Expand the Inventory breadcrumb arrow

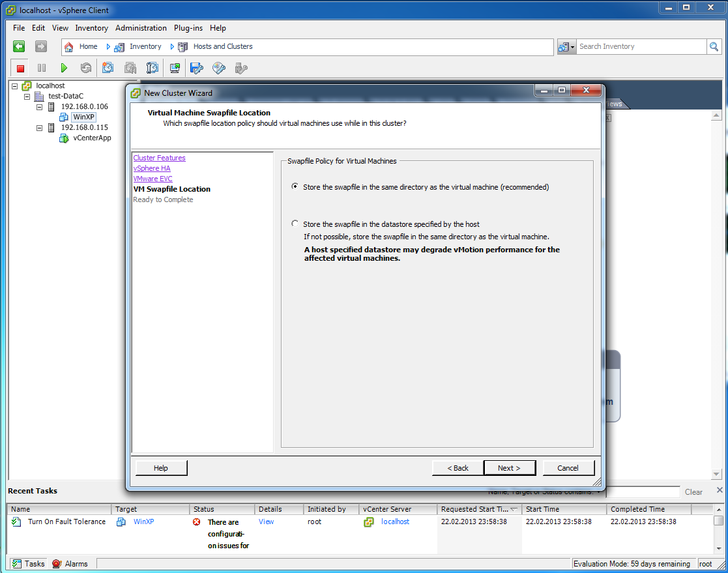108,46
